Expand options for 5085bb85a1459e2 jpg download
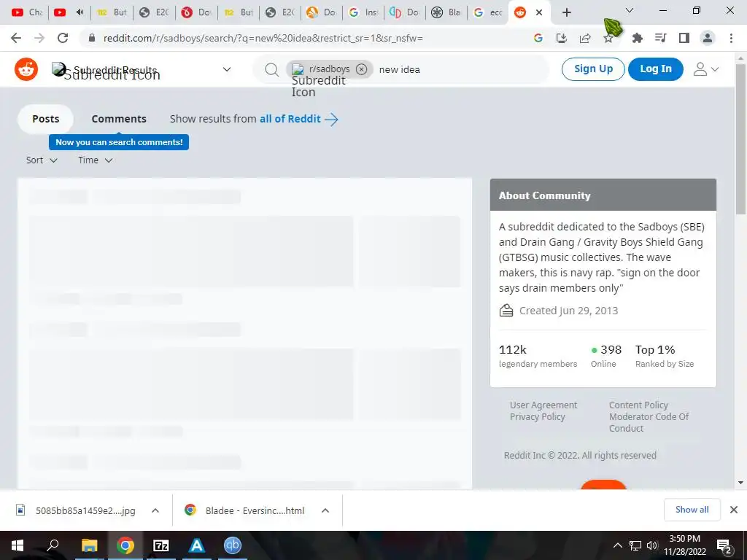The image size is (747, 560). tap(155, 510)
